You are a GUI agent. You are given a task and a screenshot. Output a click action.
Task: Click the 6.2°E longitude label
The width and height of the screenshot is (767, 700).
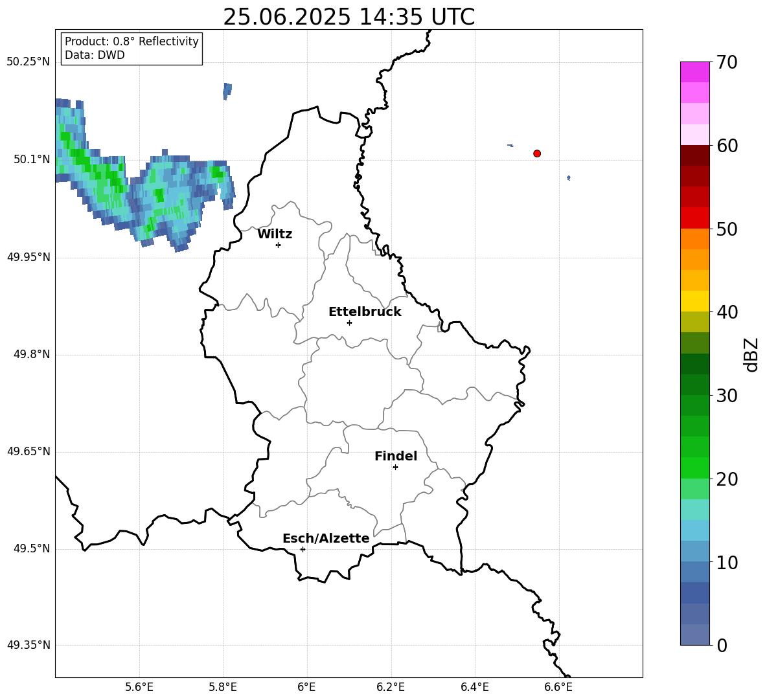391,687
